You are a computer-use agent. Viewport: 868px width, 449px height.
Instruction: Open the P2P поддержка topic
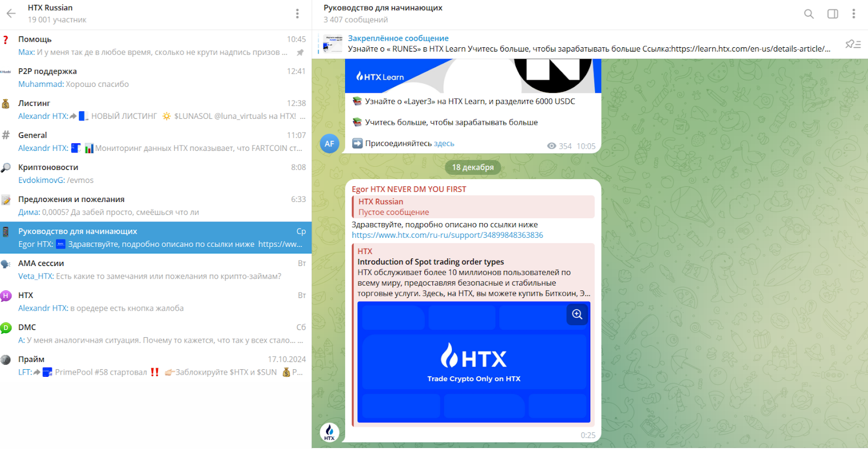point(156,78)
